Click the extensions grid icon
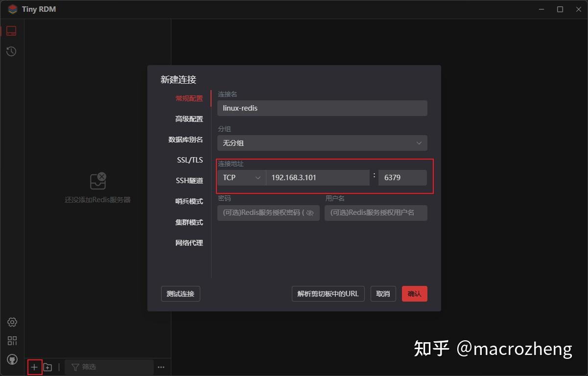 coord(12,340)
